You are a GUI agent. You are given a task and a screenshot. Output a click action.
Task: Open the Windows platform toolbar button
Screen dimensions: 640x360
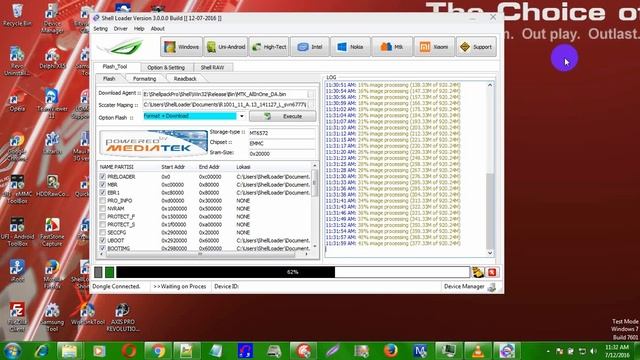point(181,47)
